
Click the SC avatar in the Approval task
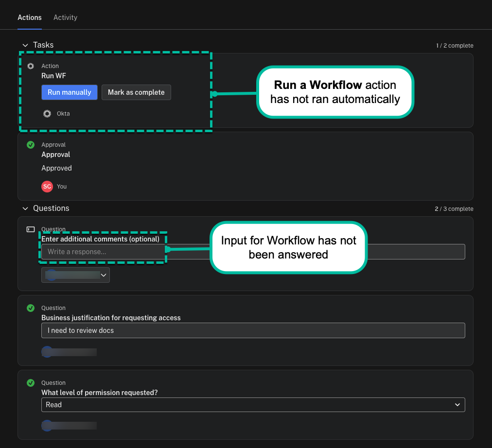[47, 186]
